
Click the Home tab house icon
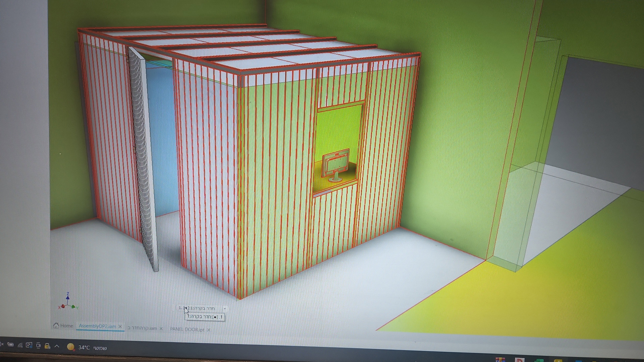coord(56,325)
